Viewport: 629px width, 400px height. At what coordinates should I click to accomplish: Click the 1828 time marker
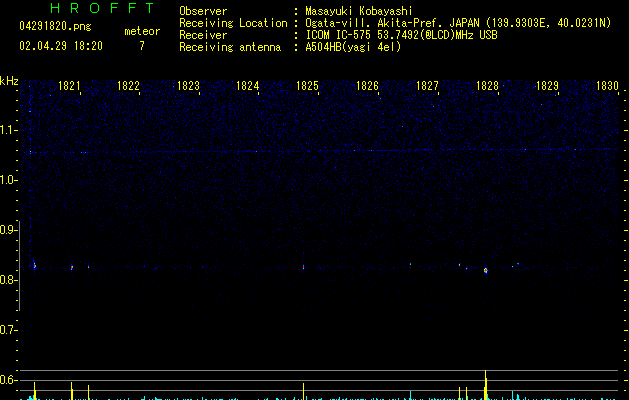[487, 86]
